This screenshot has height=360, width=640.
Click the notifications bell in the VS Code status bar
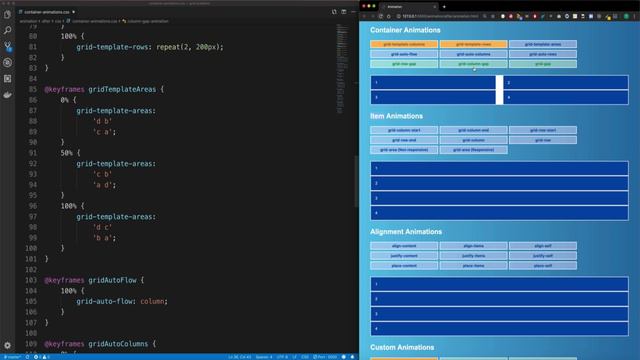pos(352,357)
